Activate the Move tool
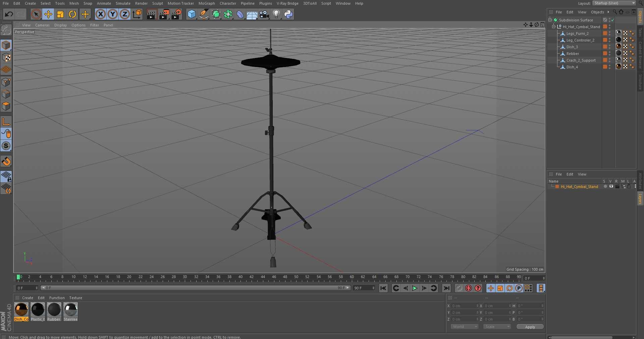 point(48,14)
